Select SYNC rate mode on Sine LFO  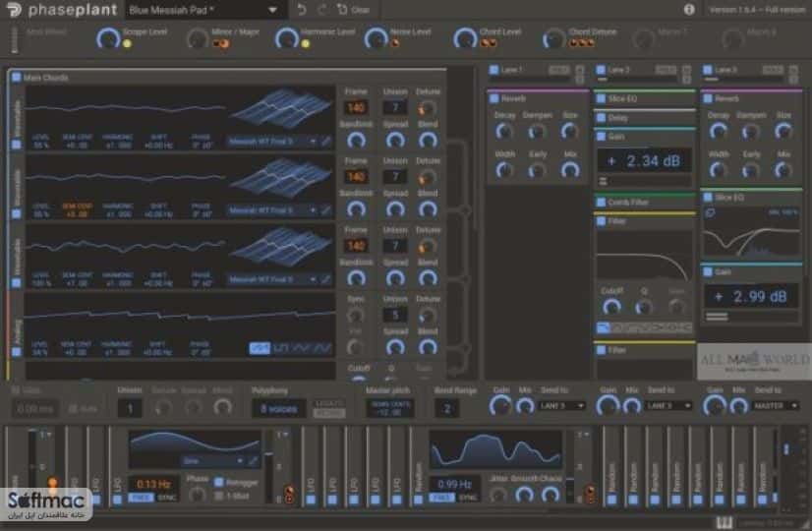point(166,498)
